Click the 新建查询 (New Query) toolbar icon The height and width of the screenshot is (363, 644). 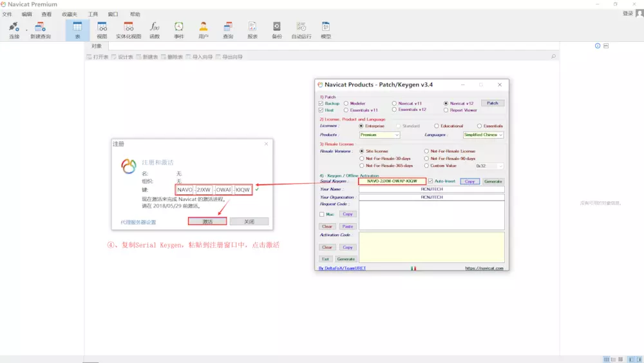(x=40, y=30)
